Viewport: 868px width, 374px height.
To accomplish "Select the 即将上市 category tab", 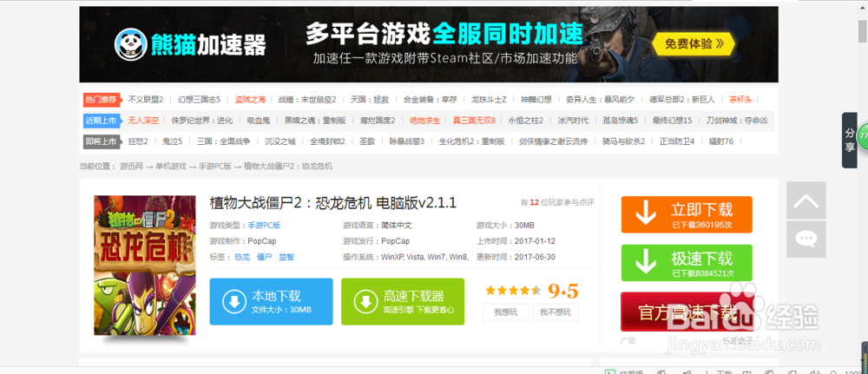I will point(102,141).
